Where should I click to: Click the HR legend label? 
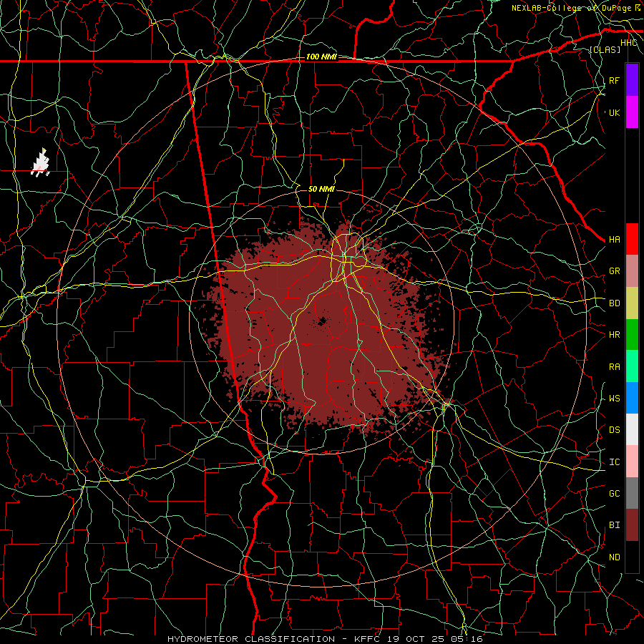coord(614,335)
